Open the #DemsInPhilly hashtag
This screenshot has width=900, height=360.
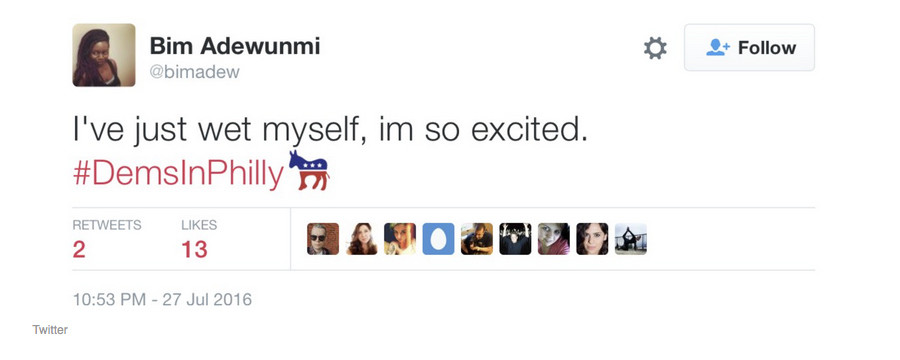(179, 174)
